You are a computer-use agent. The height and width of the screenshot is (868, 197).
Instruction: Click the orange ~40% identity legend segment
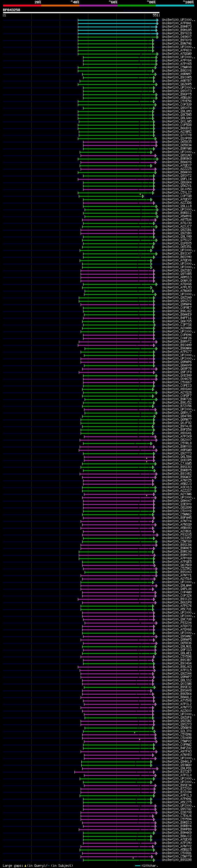[x=60, y=6]
